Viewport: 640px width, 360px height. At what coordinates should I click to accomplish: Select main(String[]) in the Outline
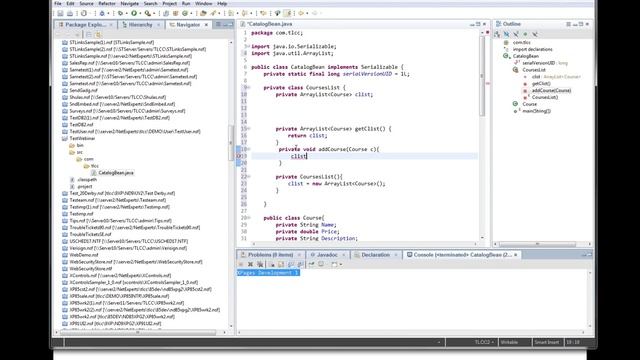[537, 111]
